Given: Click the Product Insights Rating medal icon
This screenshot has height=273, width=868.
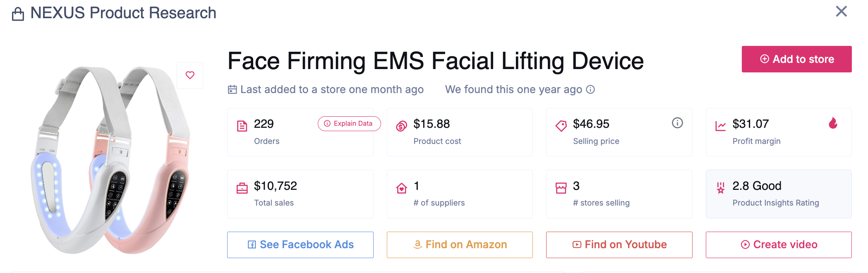Looking at the screenshot, I should [x=721, y=188].
